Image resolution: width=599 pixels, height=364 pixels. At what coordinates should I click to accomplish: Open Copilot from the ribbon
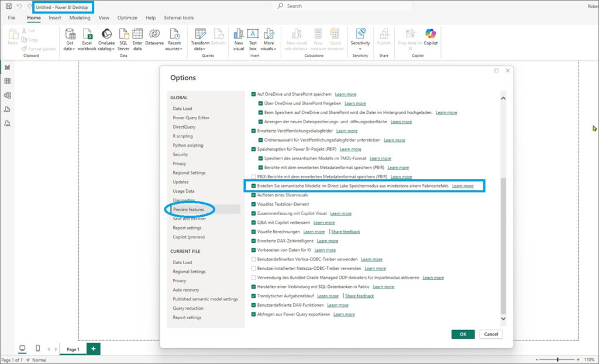431,34
